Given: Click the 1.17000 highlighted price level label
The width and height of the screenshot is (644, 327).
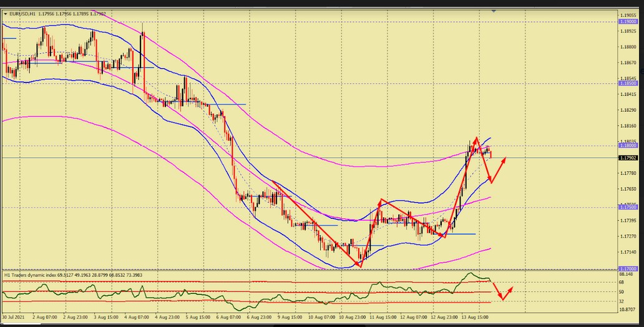Looking at the screenshot, I should coord(627,268).
